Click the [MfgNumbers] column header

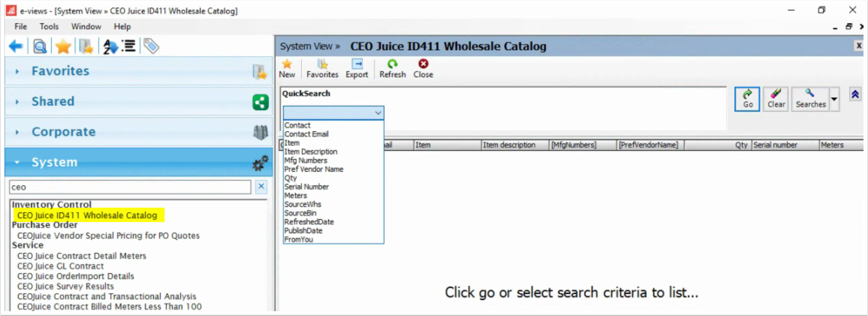[x=583, y=145]
